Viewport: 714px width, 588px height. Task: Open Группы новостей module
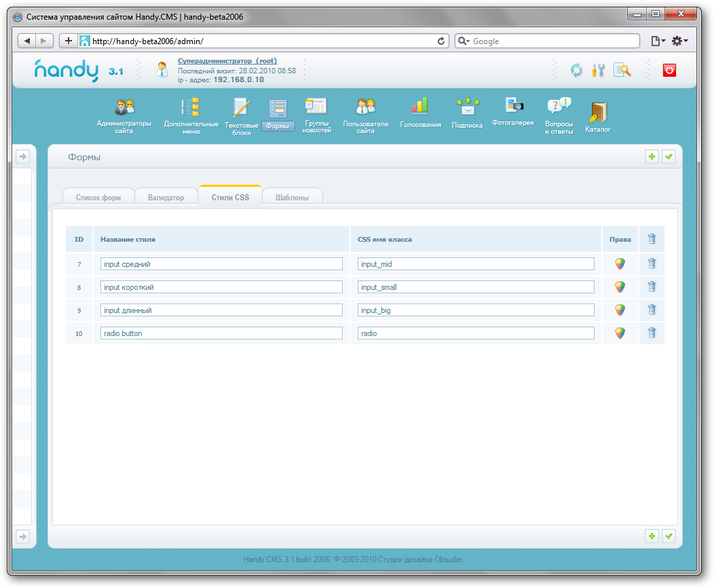(x=316, y=106)
